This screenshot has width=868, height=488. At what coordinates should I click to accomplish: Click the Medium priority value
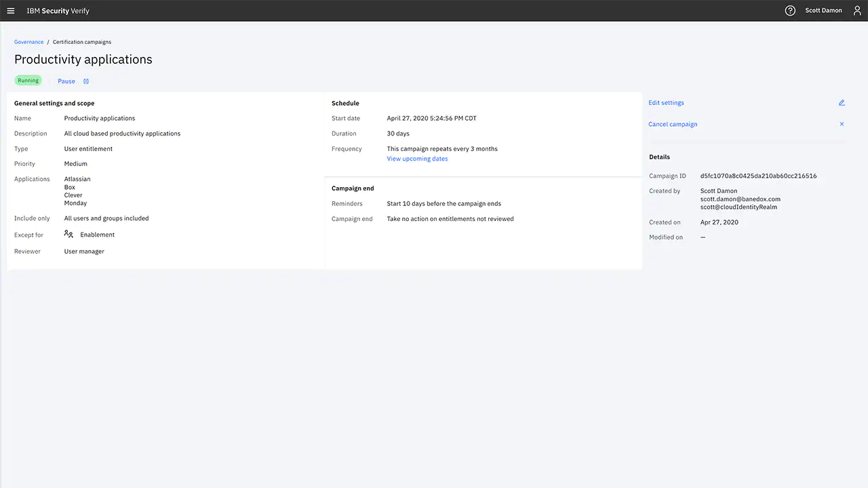[x=75, y=164]
